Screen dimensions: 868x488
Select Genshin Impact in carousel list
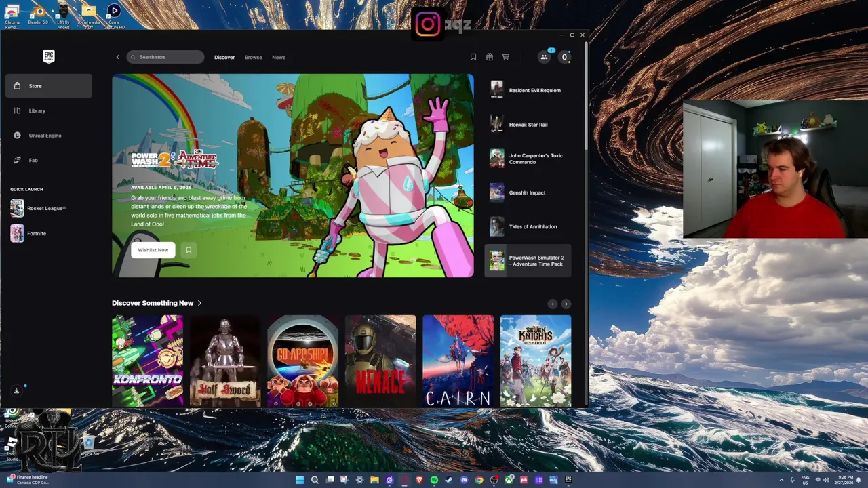[528, 192]
